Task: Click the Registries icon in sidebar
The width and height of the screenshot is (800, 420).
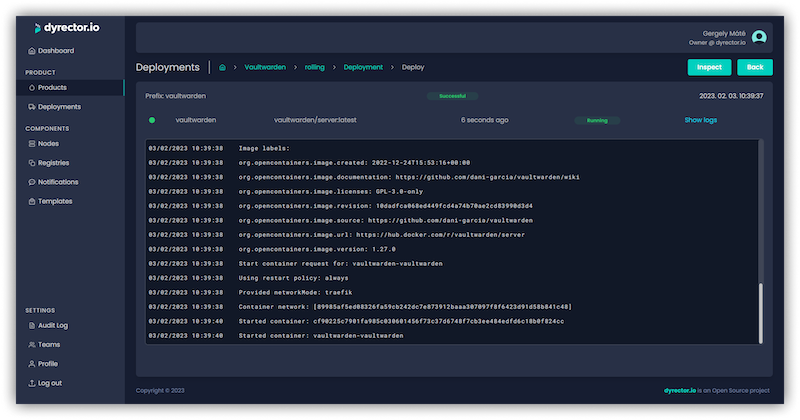Action: point(32,163)
